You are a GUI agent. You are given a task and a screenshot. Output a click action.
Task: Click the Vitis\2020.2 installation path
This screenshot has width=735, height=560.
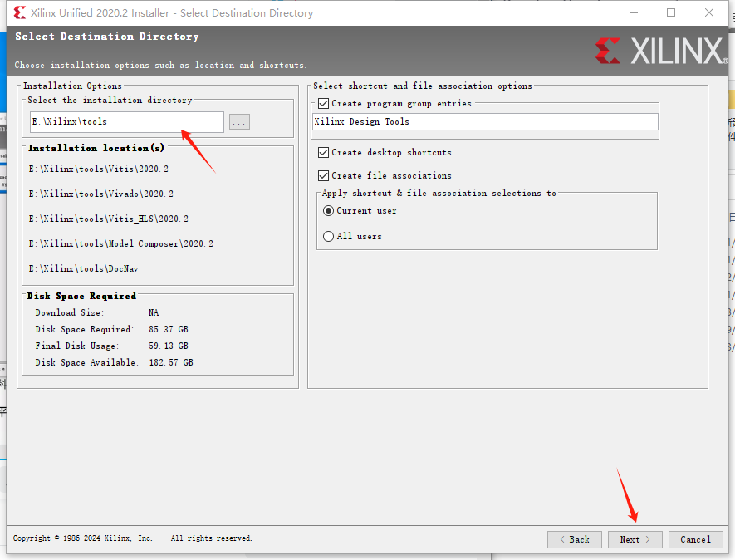pos(99,169)
